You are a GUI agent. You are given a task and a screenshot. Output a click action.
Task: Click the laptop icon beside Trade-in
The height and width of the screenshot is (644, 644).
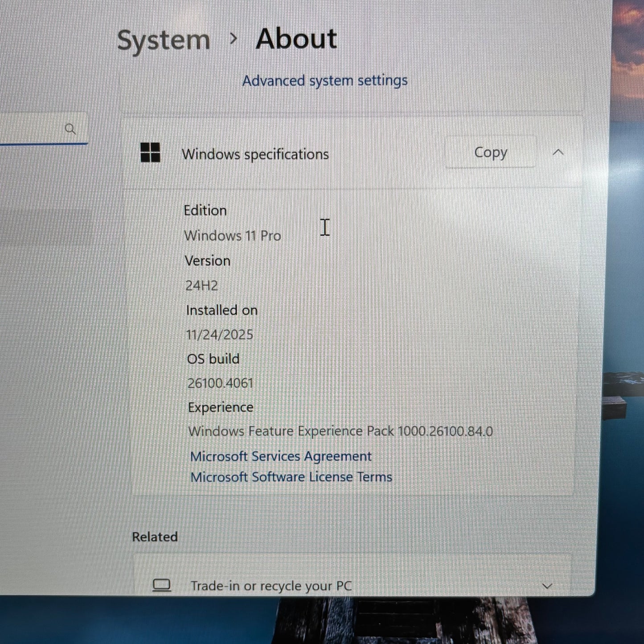coord(161,585)
